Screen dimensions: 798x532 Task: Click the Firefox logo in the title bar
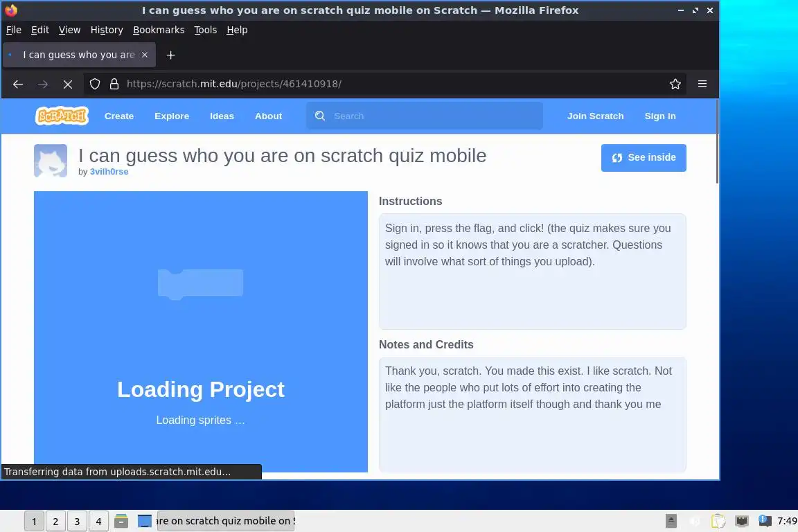10,10
